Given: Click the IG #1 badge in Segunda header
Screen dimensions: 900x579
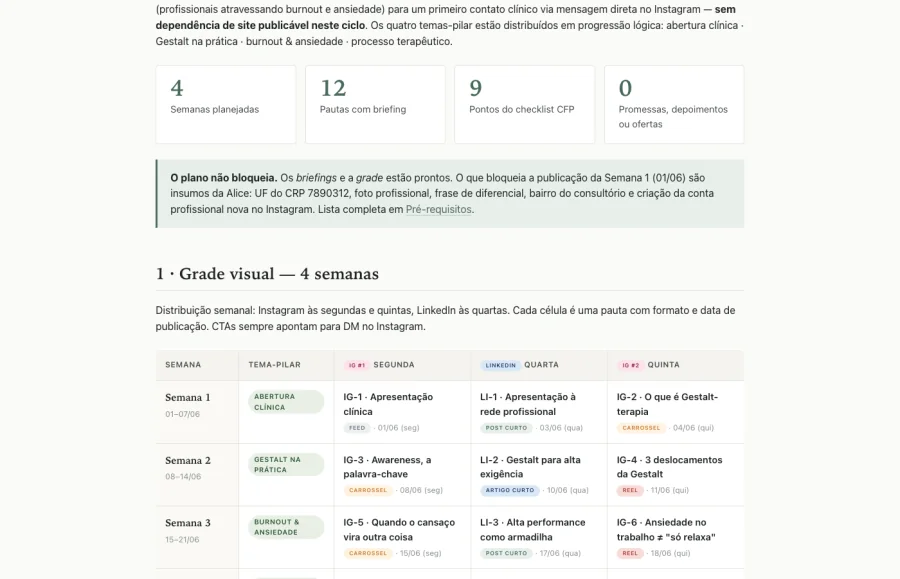Looking at the screenshot, I should point(356,365).
